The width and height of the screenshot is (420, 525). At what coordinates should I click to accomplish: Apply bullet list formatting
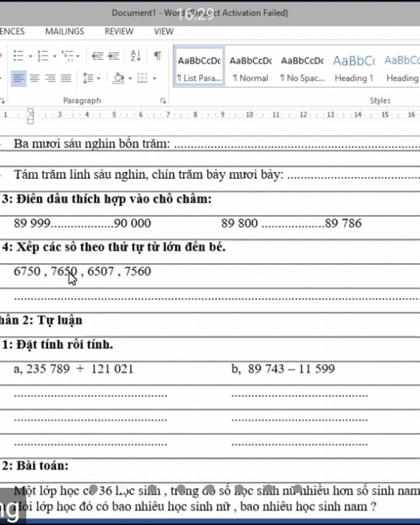tap(18, 55)
